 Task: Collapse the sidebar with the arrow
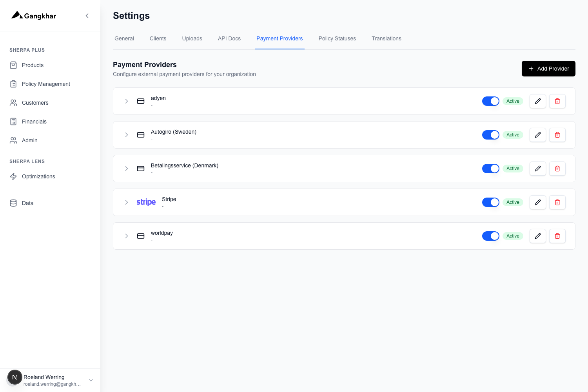pos(87,16)
